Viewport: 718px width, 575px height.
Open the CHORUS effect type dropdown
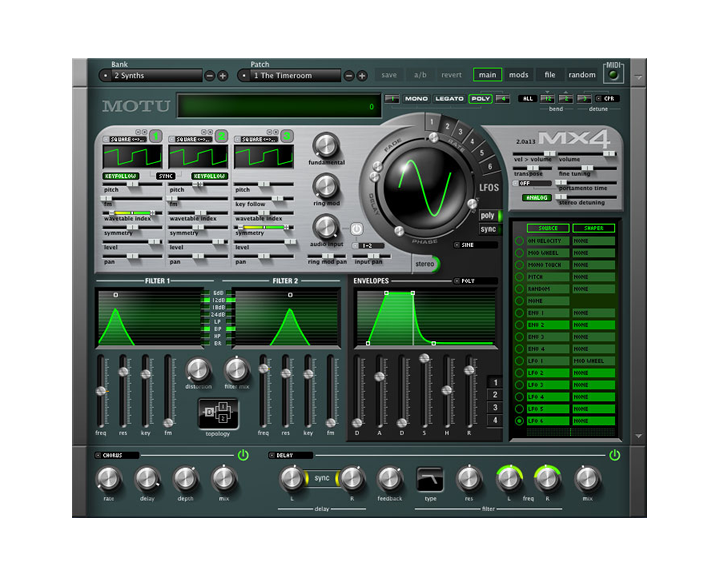tap(117, 455)
